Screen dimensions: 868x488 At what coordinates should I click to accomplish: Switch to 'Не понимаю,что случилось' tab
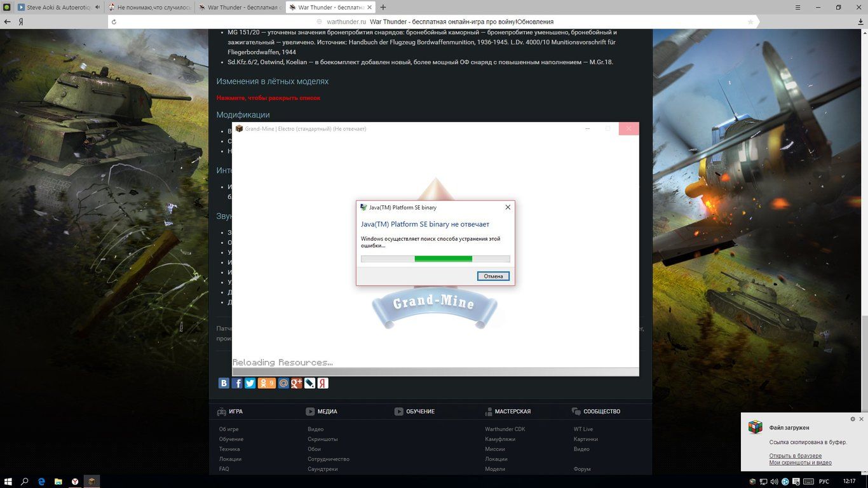(149, 8)
